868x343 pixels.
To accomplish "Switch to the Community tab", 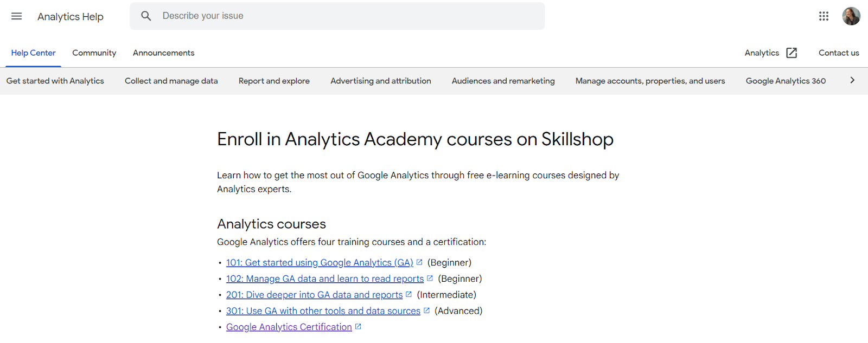I will coord(94,53).
